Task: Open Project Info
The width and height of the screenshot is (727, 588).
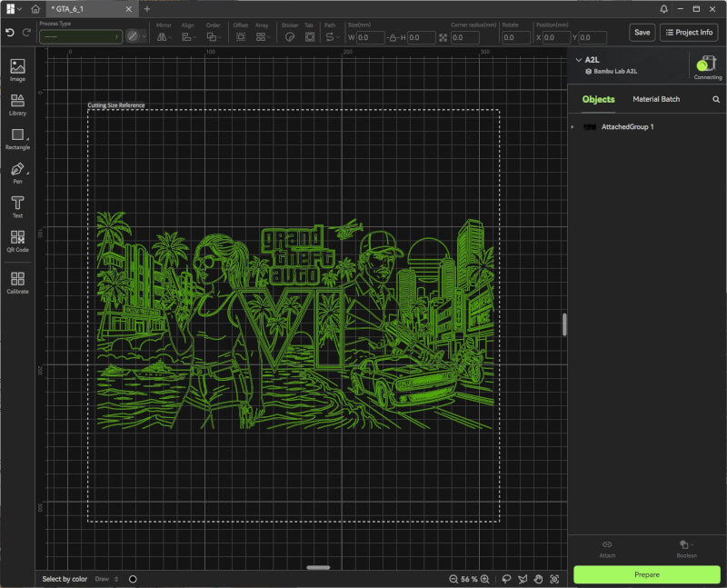Action: 689,33
